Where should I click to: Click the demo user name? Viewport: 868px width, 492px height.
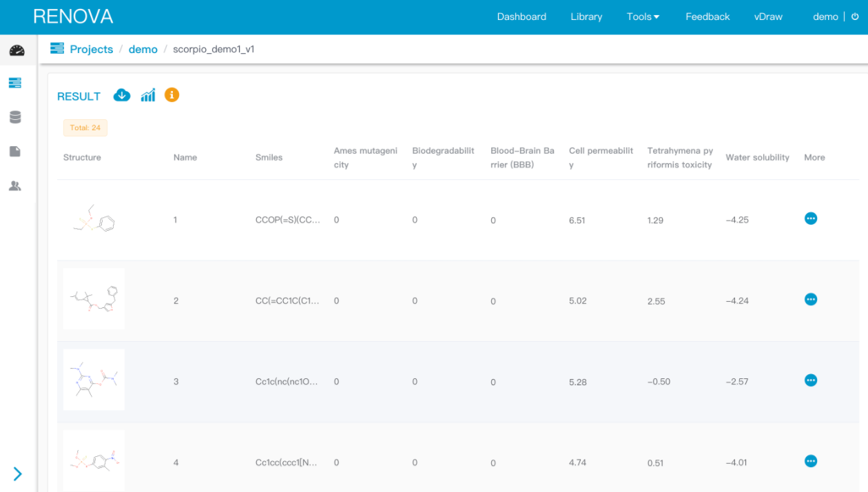pos(825,17)
